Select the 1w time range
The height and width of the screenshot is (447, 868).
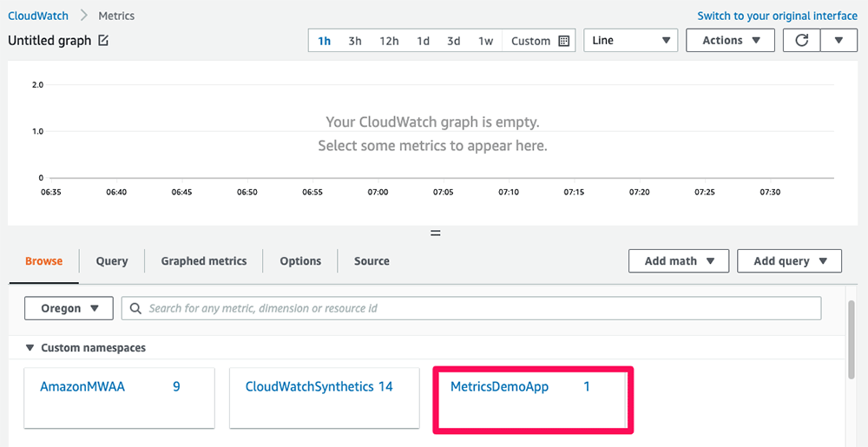click(485, 41)
